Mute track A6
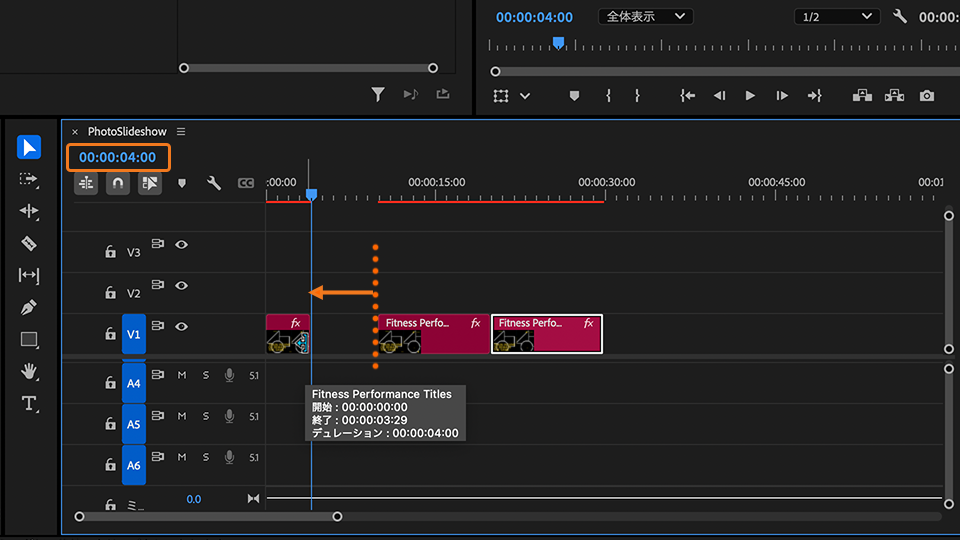This screenshot has height=540, width=960. (182, 457)
